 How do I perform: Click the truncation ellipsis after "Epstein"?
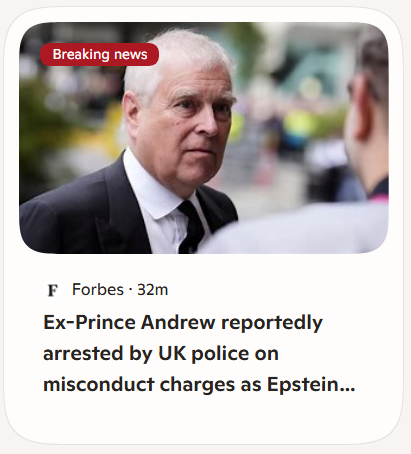[348, 389]
